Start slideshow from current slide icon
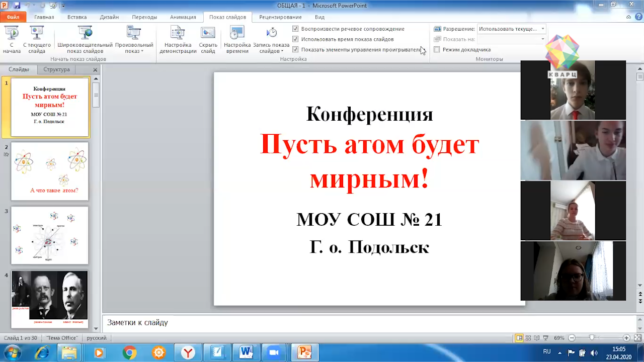The image size is (644, 362). [37, 34]
